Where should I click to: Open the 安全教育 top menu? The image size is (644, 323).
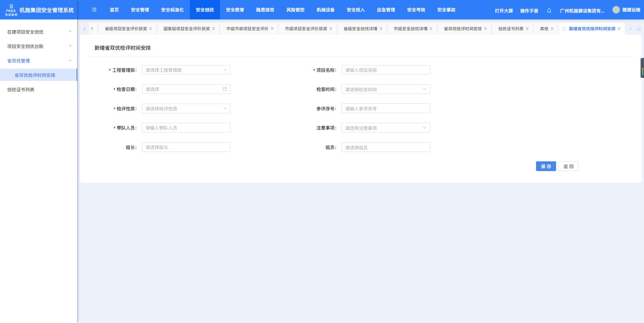point(235,10)
